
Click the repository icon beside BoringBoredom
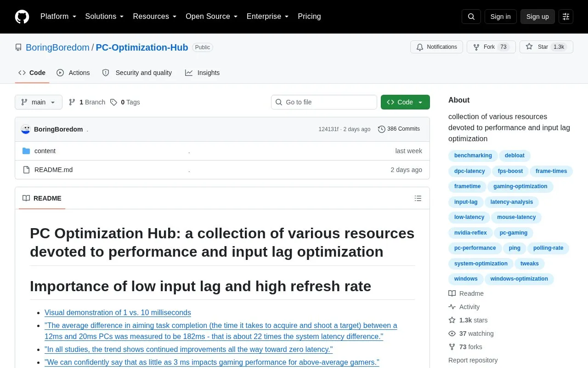pos(18,47)
